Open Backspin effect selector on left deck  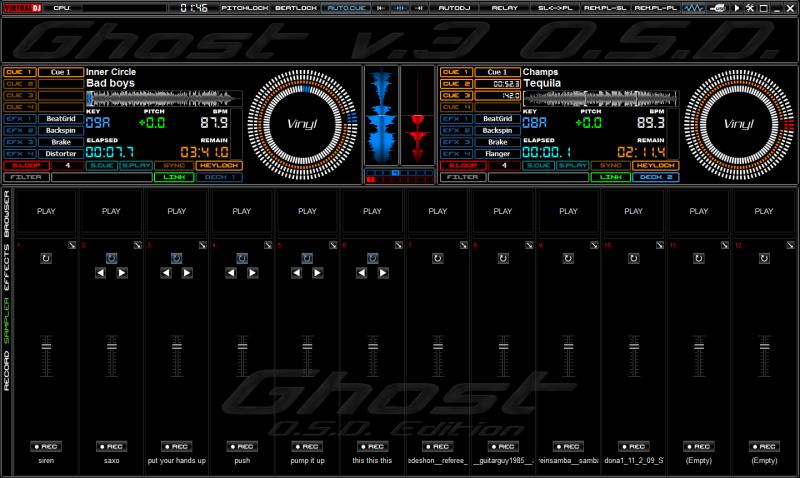61,131
